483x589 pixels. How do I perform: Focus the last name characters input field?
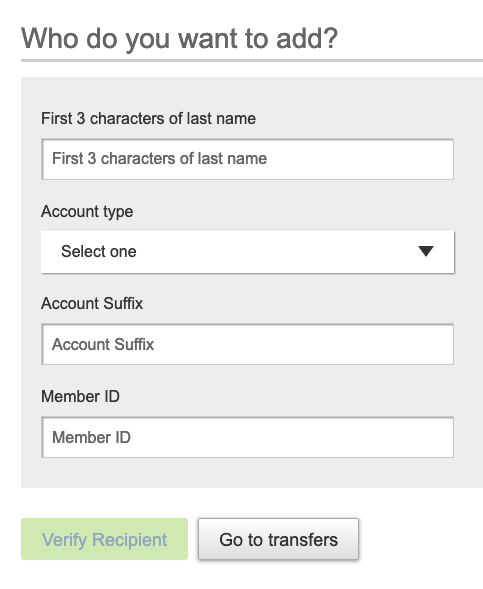tap(248, 159)
